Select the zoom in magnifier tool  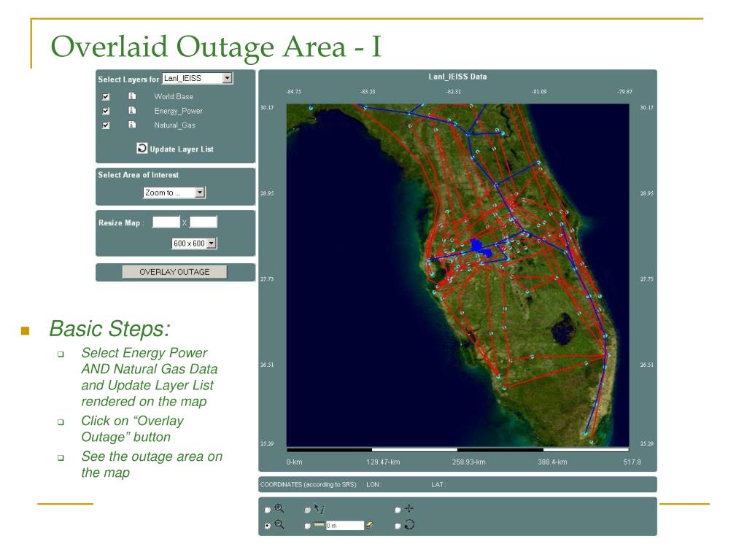(279, 508)
